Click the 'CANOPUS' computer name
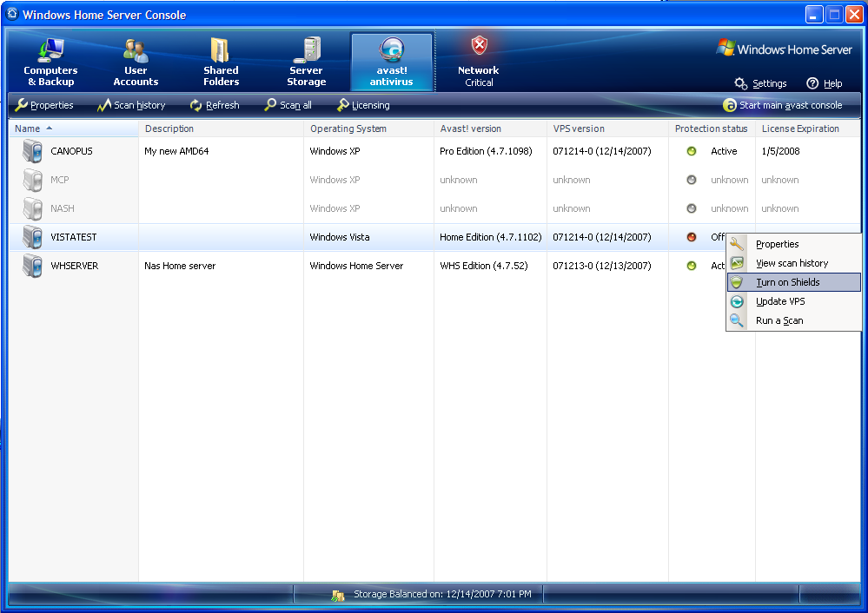The width and height of the screenshot is (868, 613). tap(71, 151)
